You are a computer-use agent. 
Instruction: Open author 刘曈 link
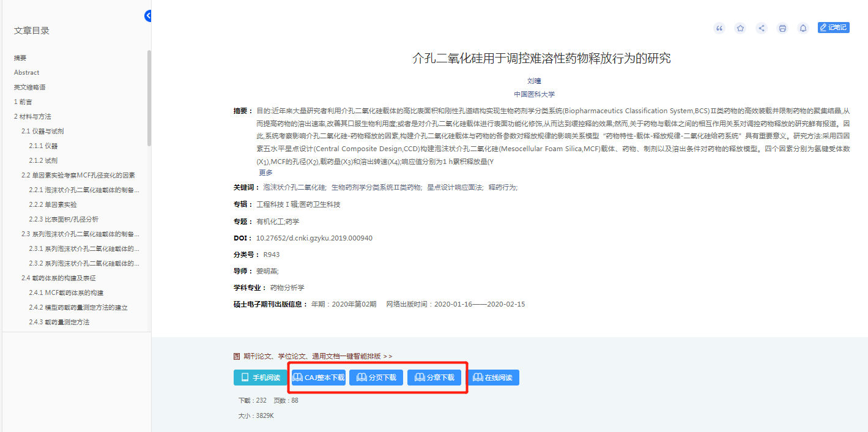click(534, 81)
